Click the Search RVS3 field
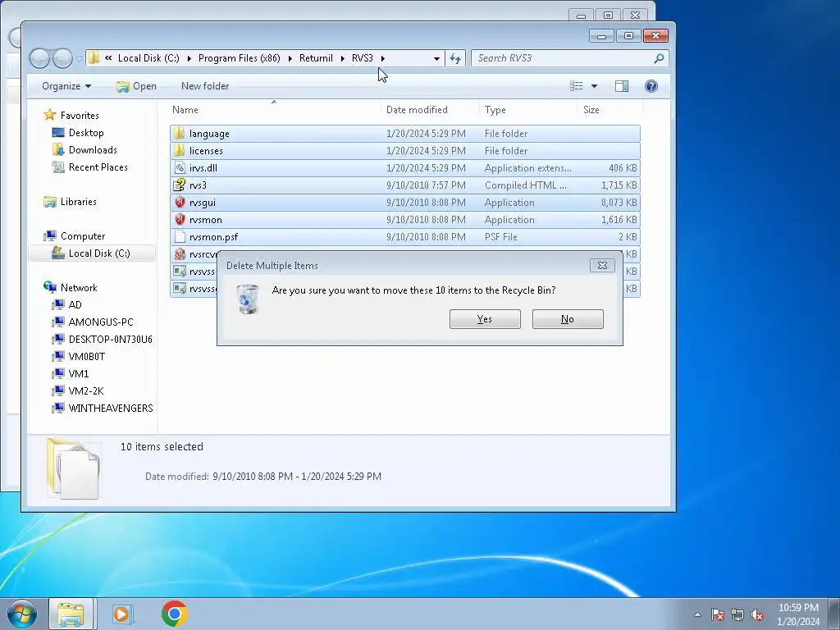Screen dimensions: 840x630 (569, 58)
